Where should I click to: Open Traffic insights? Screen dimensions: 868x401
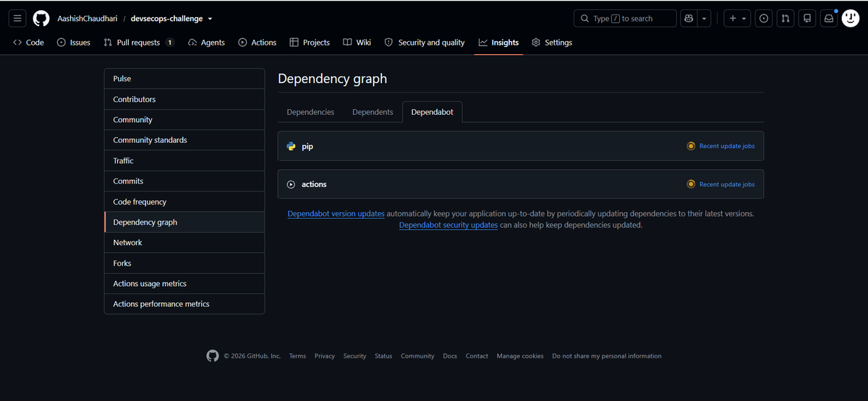[x=184, y=160]
